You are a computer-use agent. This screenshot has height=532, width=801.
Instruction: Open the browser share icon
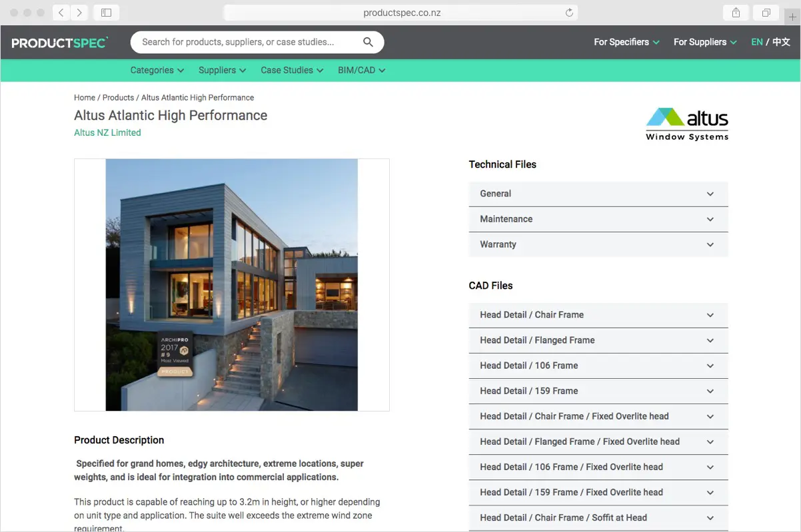[x=736, y=13]
